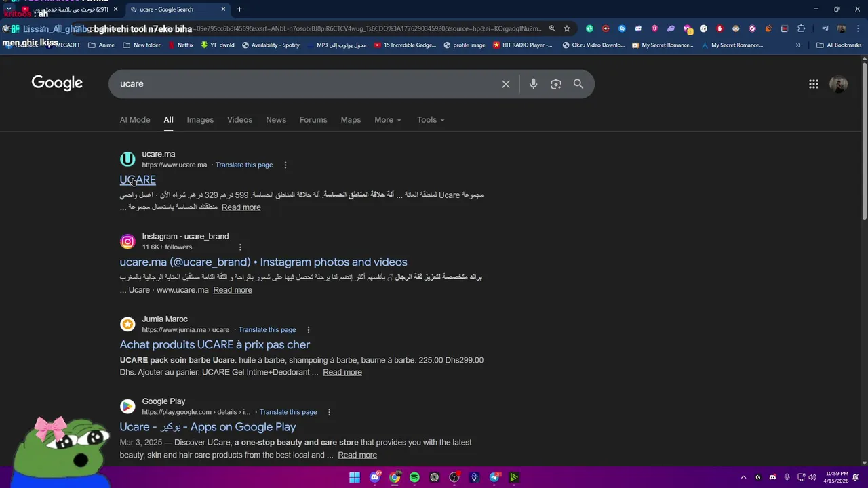Start voice search with microphone icon
The height and width of the screenshot is (488, 868).
pos(533,84)
